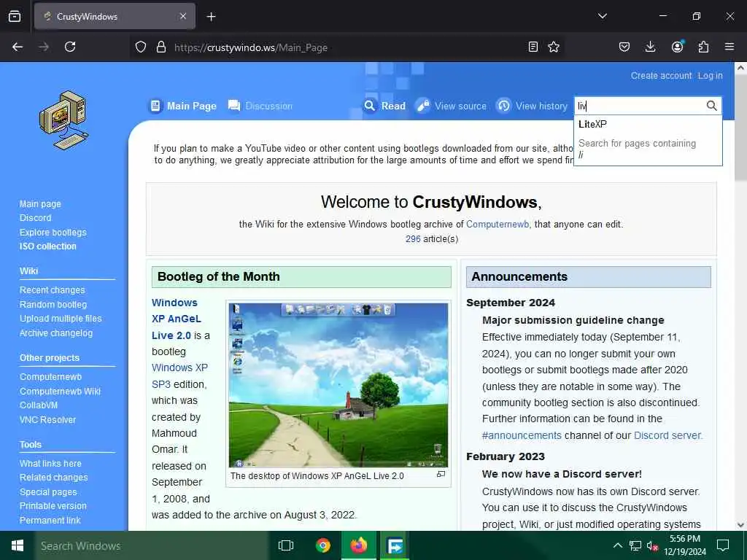747x560 pixels.
Task: Select the Read tab
Action: [x=385, y=106]
